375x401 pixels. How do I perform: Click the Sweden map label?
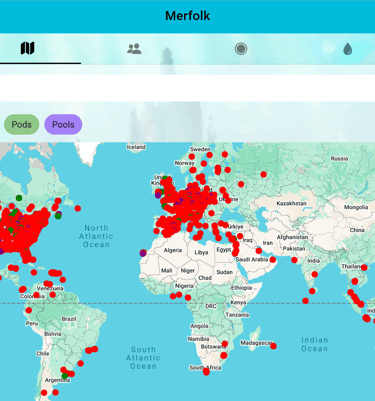[200, 149]
